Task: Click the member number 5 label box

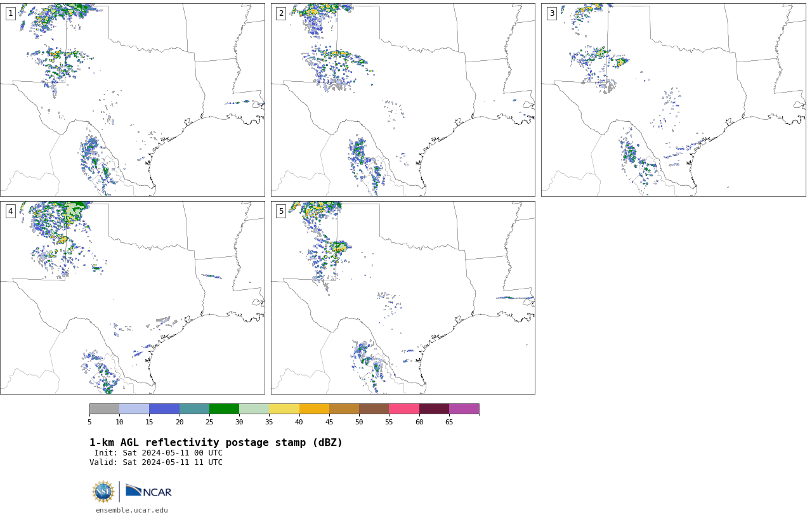Action: (x=281, y=211)
